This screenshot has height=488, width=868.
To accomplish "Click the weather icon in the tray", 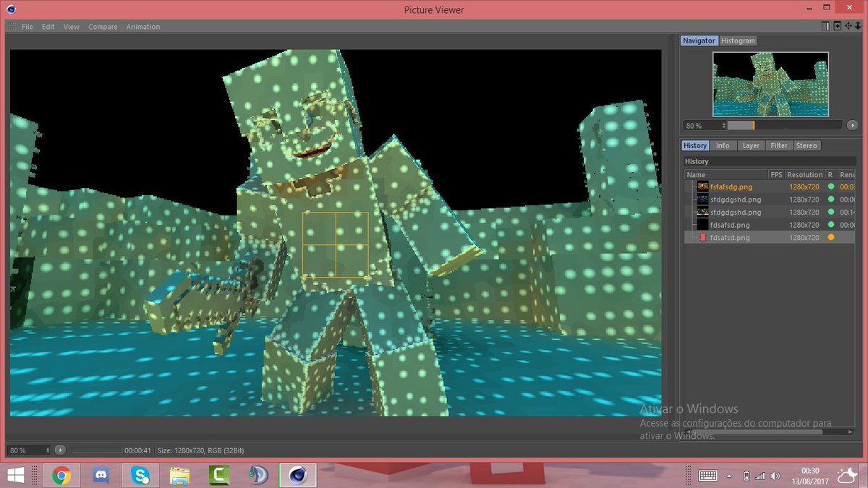I will point(846,475).
